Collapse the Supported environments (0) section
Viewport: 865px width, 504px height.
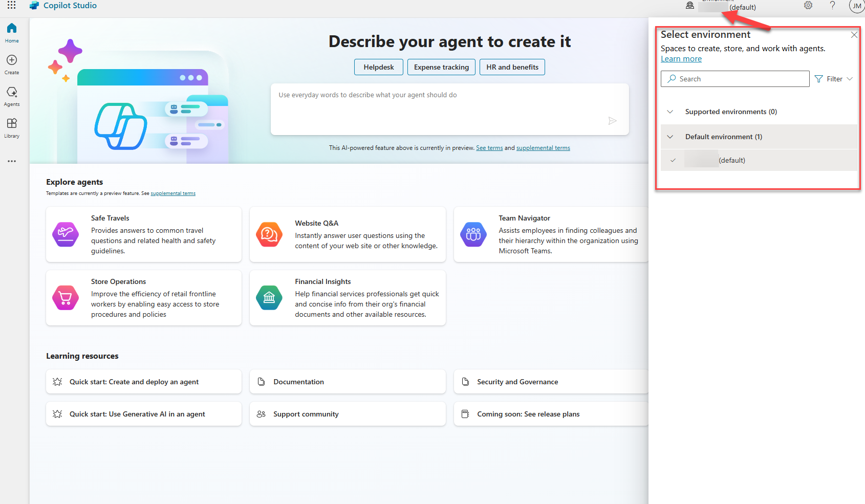tap(670, 112)
